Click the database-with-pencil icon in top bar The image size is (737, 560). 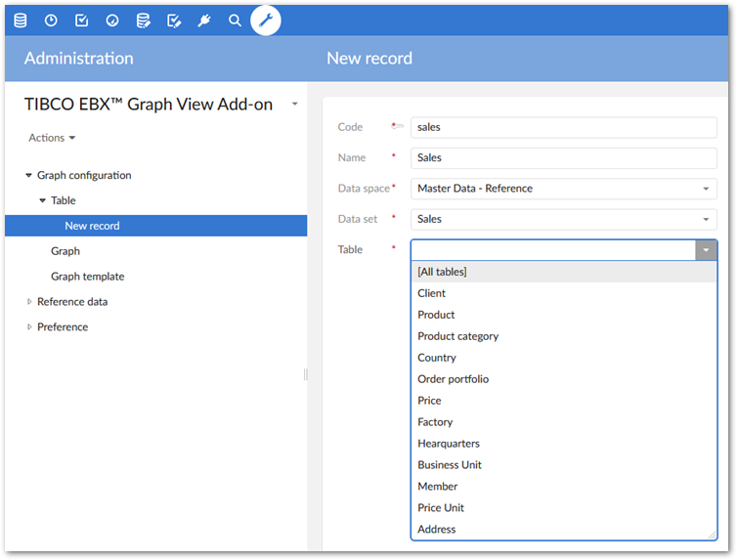pyautogui.click(x=143, y=20)
